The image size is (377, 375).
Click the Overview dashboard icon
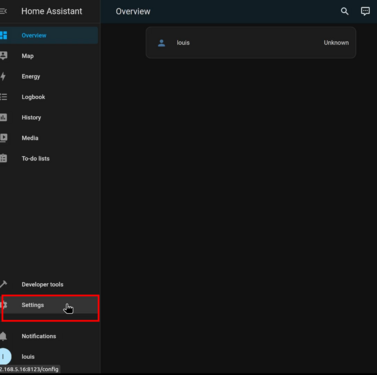pos(3,35)
